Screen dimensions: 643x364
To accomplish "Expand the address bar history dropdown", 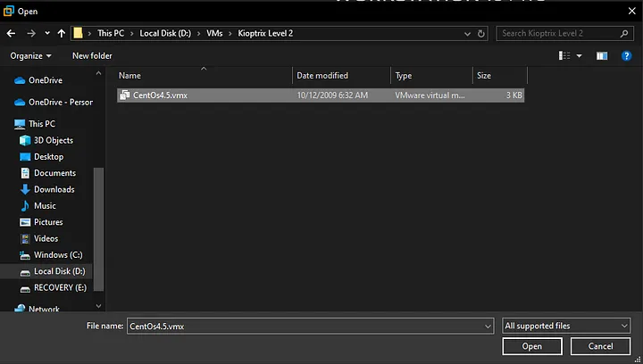I will tap(467, 34).
